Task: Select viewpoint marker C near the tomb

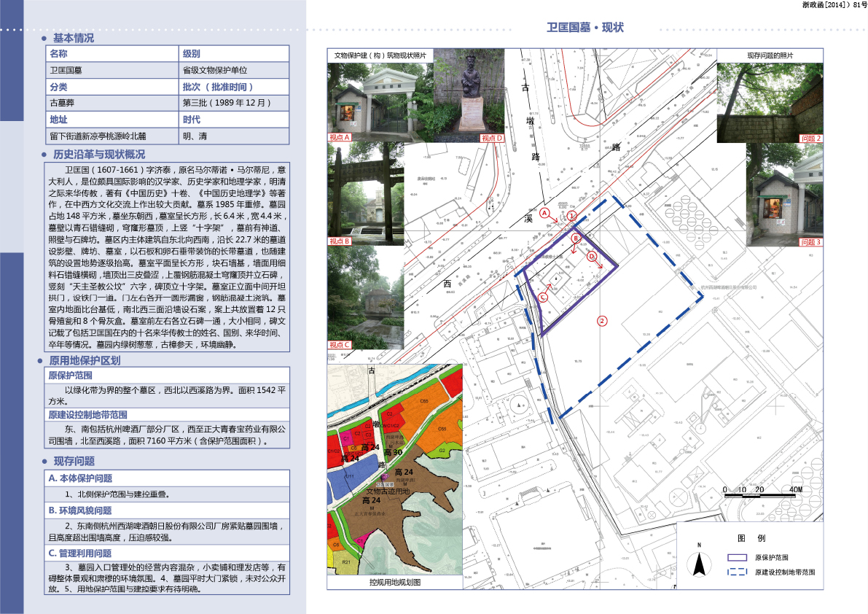Action: click(x=543, y=297)
